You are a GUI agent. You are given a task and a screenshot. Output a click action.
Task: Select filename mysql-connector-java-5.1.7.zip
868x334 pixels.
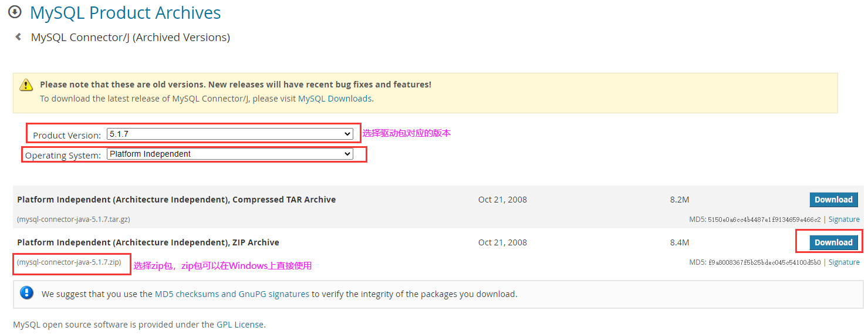coord(69,262)
